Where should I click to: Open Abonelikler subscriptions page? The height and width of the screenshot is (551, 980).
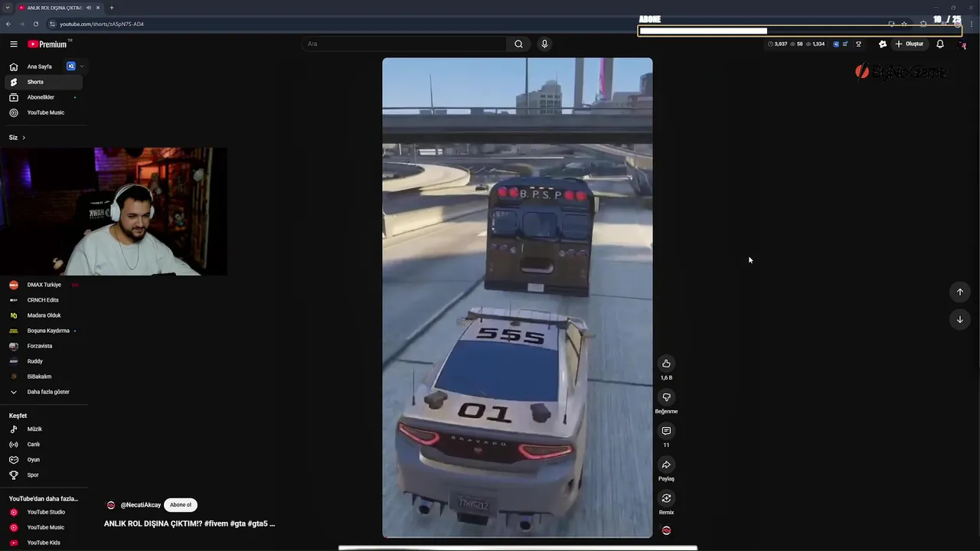coord(44,97)
